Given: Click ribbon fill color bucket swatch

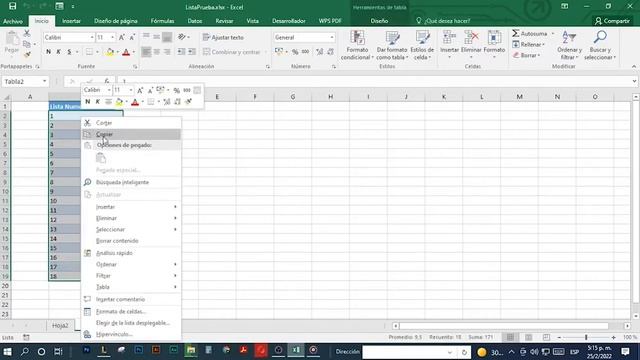Looking at the screenshot, I should coord(109,52).
